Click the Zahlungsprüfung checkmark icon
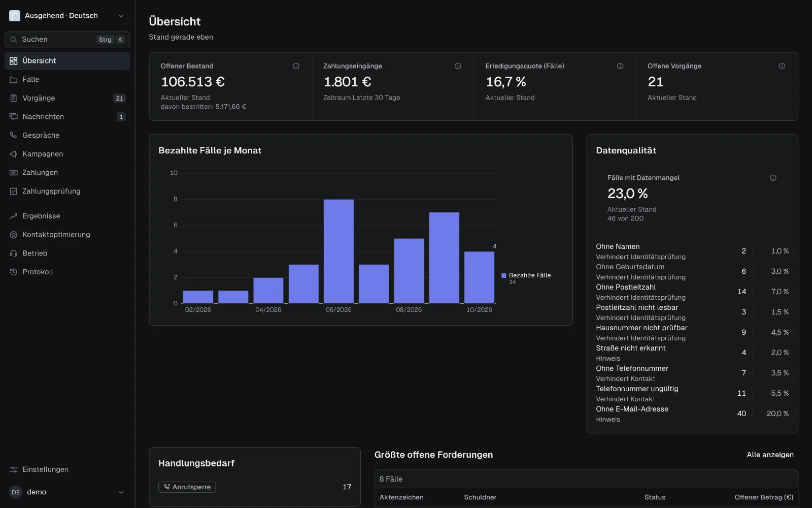Screen dimensions: 812x508 click(14, 192)
